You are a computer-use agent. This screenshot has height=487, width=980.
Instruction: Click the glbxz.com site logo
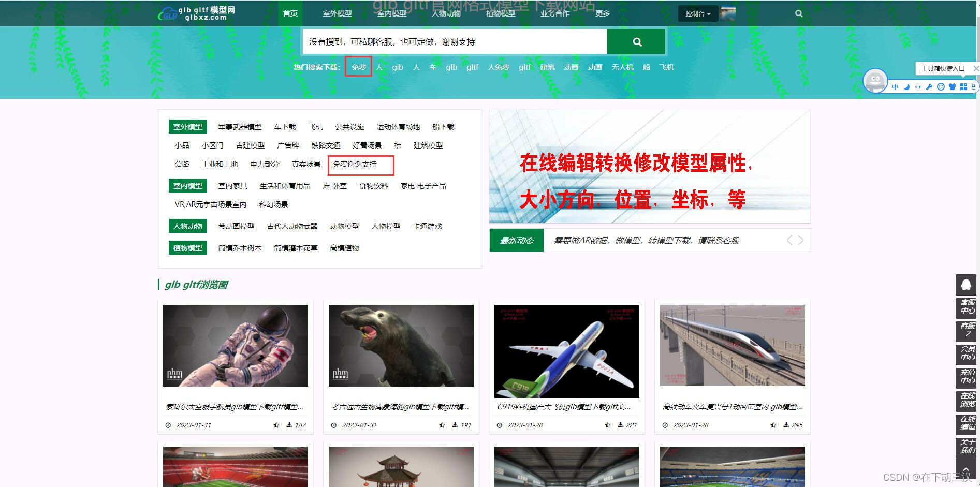click(197, 13)
